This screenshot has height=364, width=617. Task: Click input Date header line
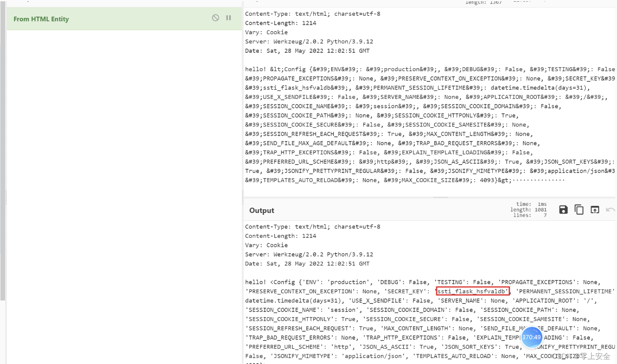click(x=307, y=51)
